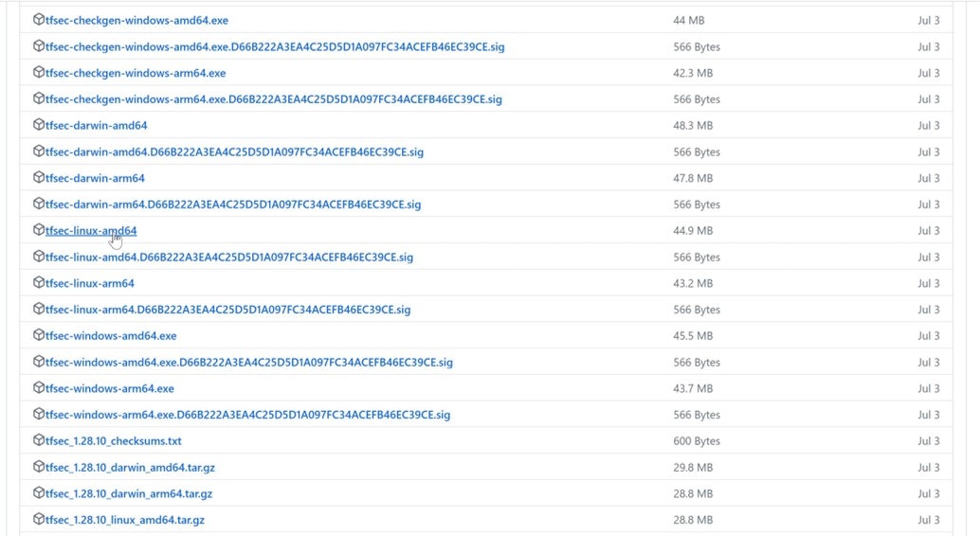Click package icon beside tfsec-windows-arm64.exe
The width and height of the screenshot is (980, 536).
[39, 386]
